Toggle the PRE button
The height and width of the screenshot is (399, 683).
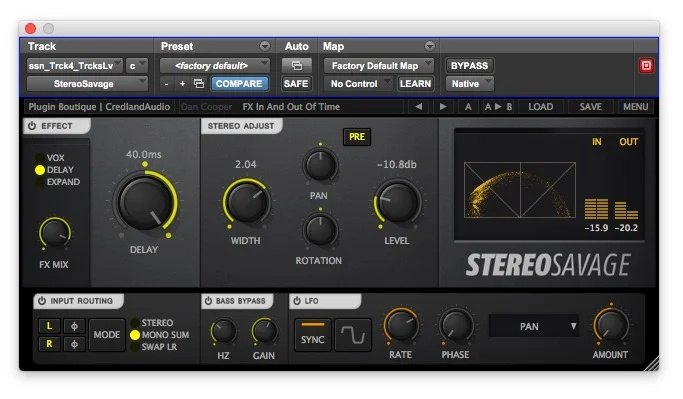tap(357, 137)
